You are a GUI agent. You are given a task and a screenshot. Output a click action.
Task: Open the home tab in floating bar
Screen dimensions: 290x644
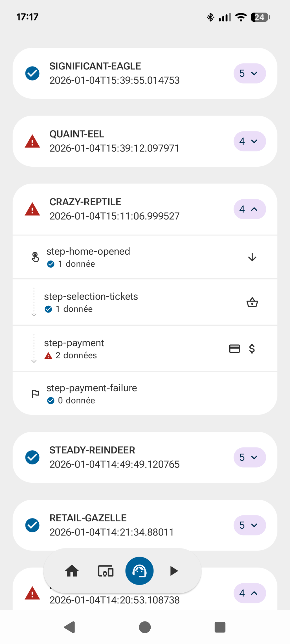click(x=72, y=571)
